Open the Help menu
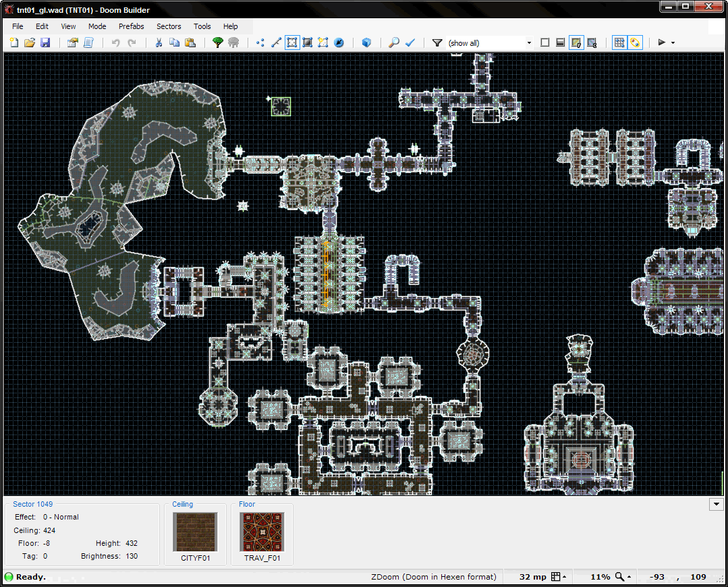728x587 pixels. tap(230, 26)
